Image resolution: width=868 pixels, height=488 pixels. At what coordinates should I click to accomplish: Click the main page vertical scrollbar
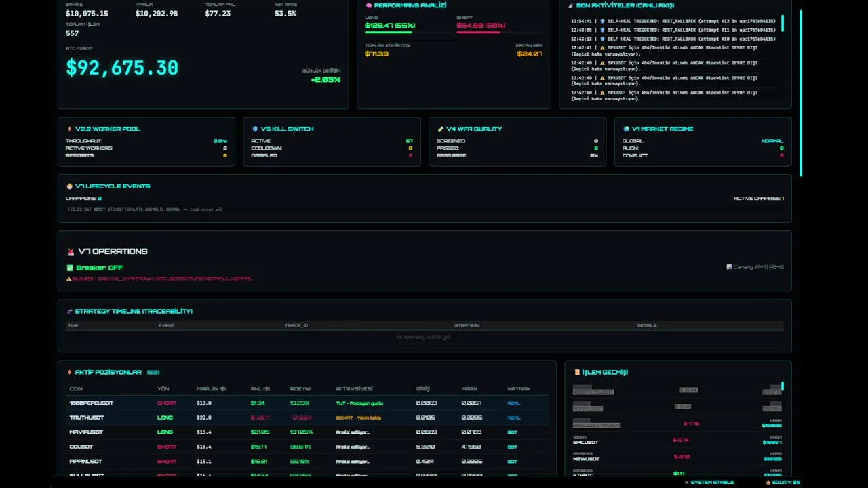click(x=801, y=92)
